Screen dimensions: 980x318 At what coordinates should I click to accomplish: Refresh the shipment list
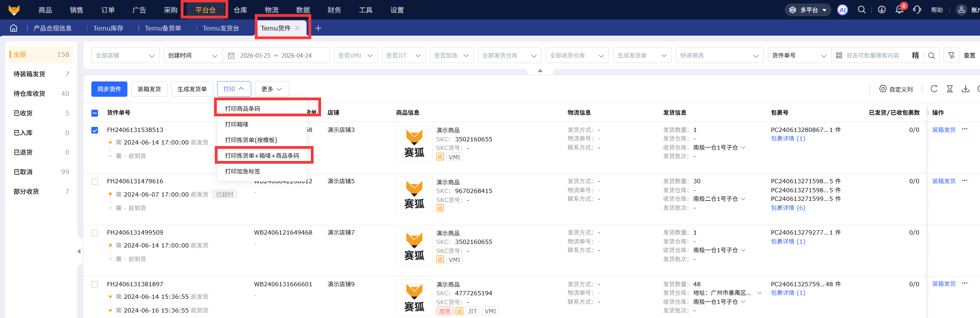(934, 89)
